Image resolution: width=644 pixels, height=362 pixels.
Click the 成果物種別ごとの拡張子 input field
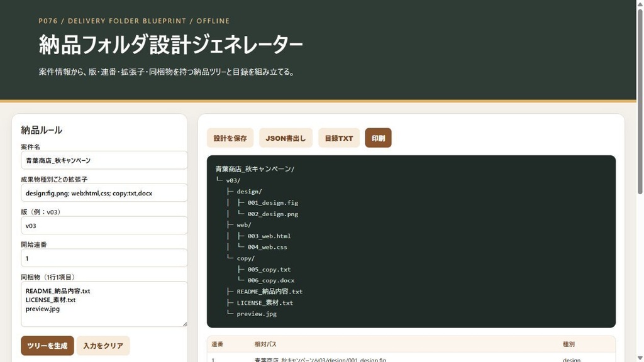(104, 193)
